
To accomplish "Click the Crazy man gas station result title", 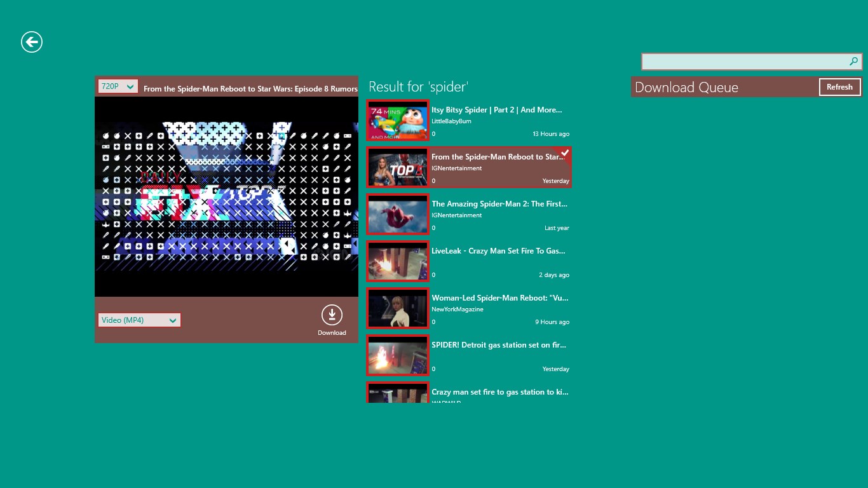I will point(499,392).
